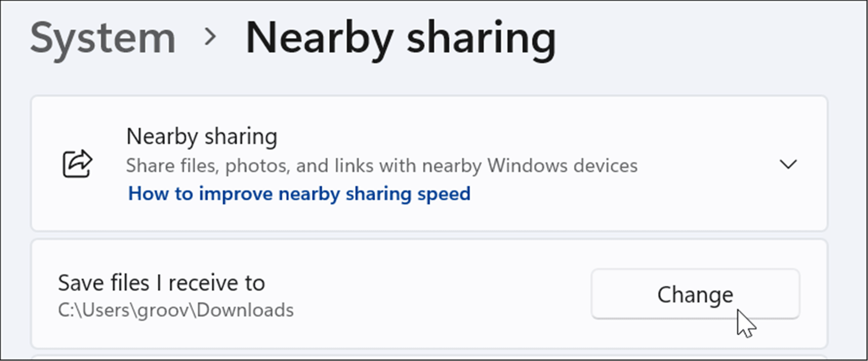Click the word 'Windows devices' in the description
868x361 pixels.
[x=563, y=166]
